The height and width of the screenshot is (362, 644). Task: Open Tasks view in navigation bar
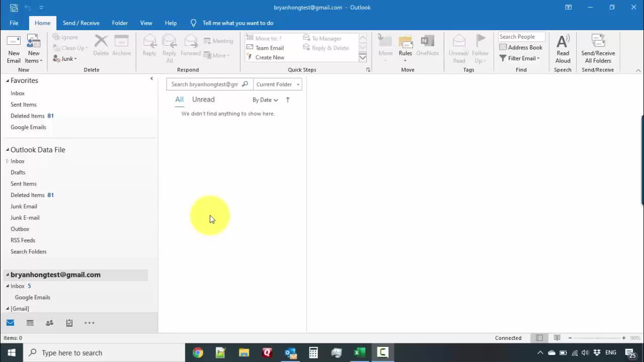(69, 323)
